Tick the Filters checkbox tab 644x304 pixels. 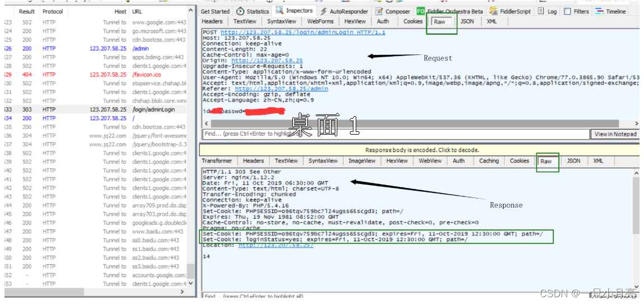coord(577,11)
